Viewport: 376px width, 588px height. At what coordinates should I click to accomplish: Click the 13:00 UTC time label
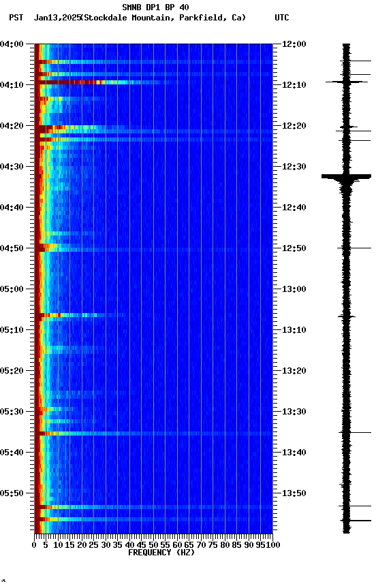click(x=294, y=289)
